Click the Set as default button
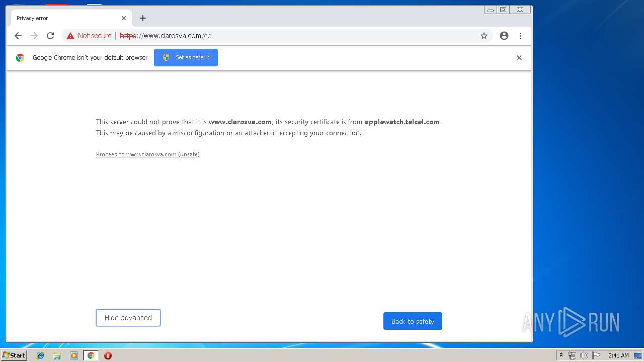The image size is (644, 362). [186, 57]
